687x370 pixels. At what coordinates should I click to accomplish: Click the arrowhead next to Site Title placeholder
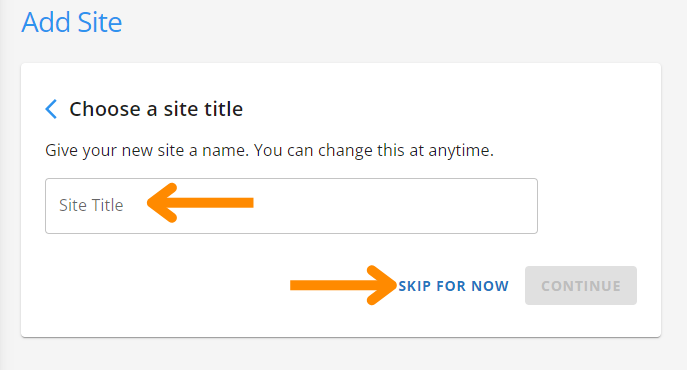point(162,203)
